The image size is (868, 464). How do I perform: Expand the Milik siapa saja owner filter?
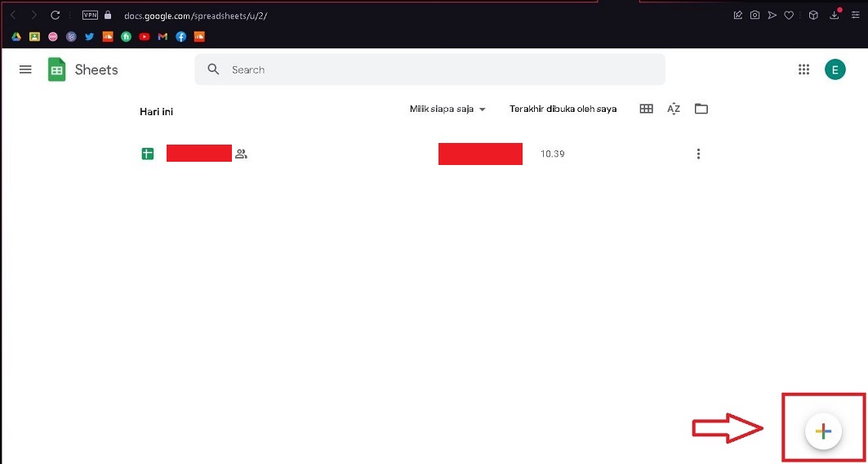(447, 109)
